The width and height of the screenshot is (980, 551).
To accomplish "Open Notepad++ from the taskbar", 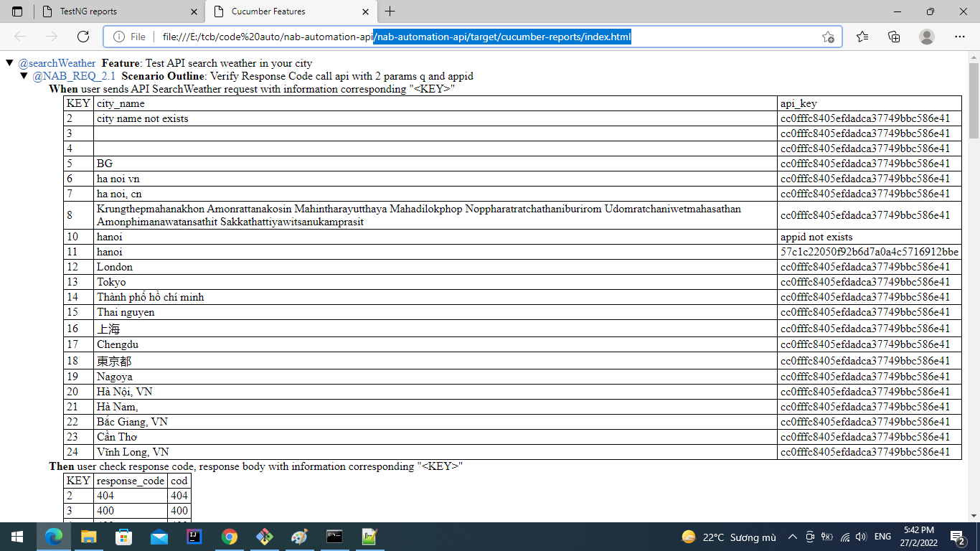I will pos(369,537).
